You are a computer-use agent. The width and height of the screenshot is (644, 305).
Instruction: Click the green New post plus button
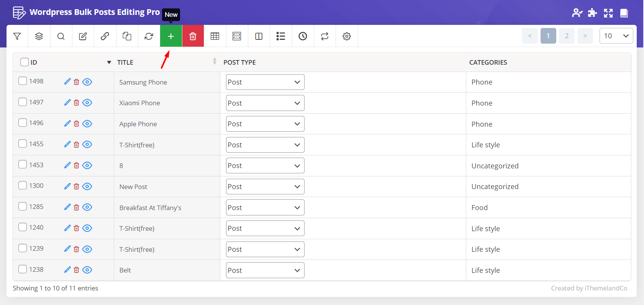click(171, 36)
